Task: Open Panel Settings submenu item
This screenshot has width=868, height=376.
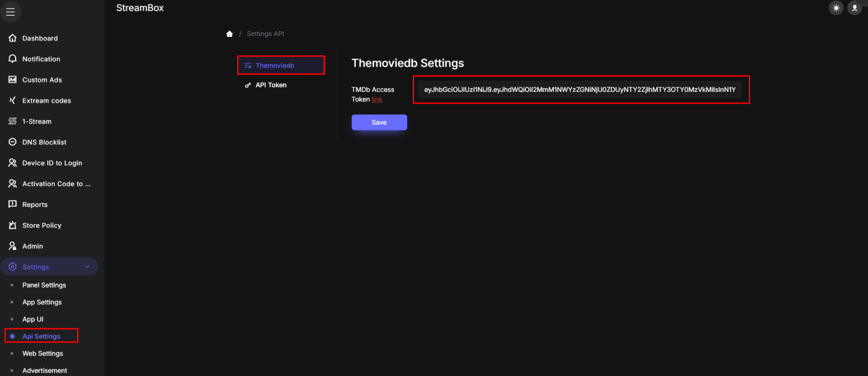Action: tap(44, 285)
